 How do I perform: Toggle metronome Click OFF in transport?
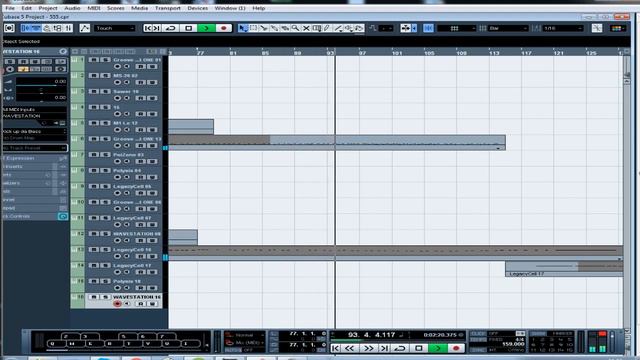click(x=478, y=334)
